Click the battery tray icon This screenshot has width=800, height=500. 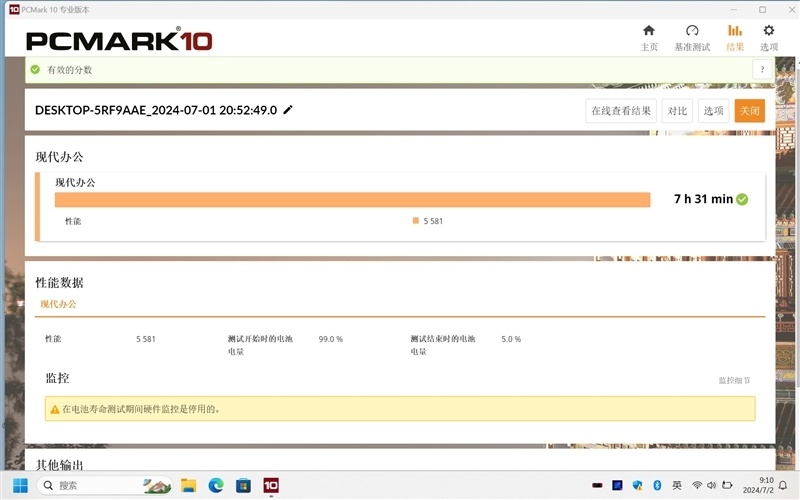[727, 485]
